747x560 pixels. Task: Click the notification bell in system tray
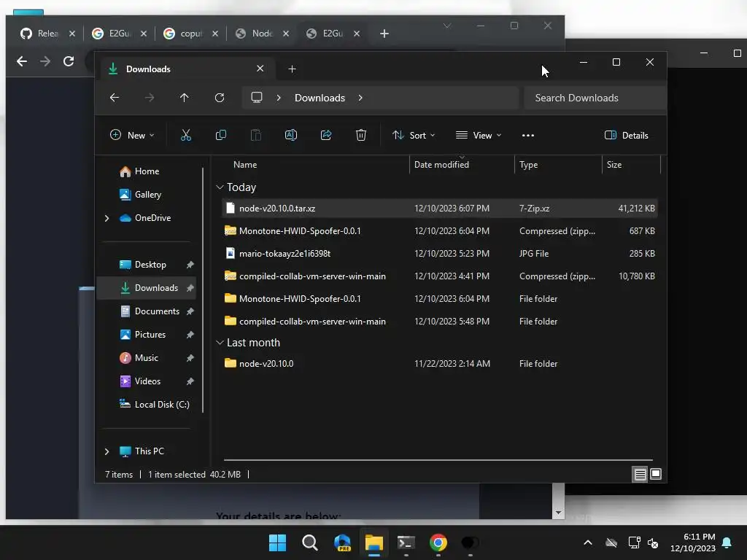727,542
